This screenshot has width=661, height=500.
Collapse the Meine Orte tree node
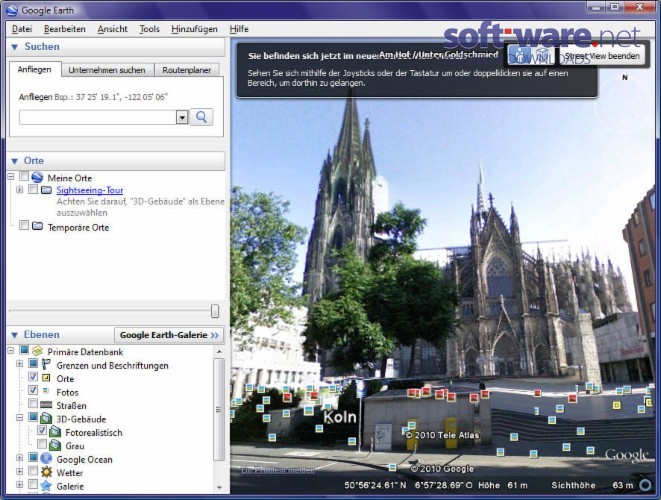(x=11, y=176)
